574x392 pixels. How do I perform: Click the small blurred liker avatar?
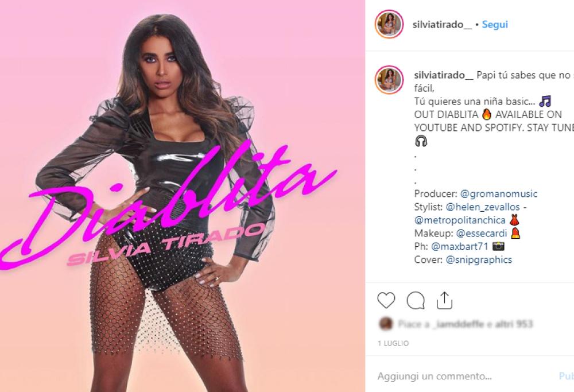click(x=385, y=324)
